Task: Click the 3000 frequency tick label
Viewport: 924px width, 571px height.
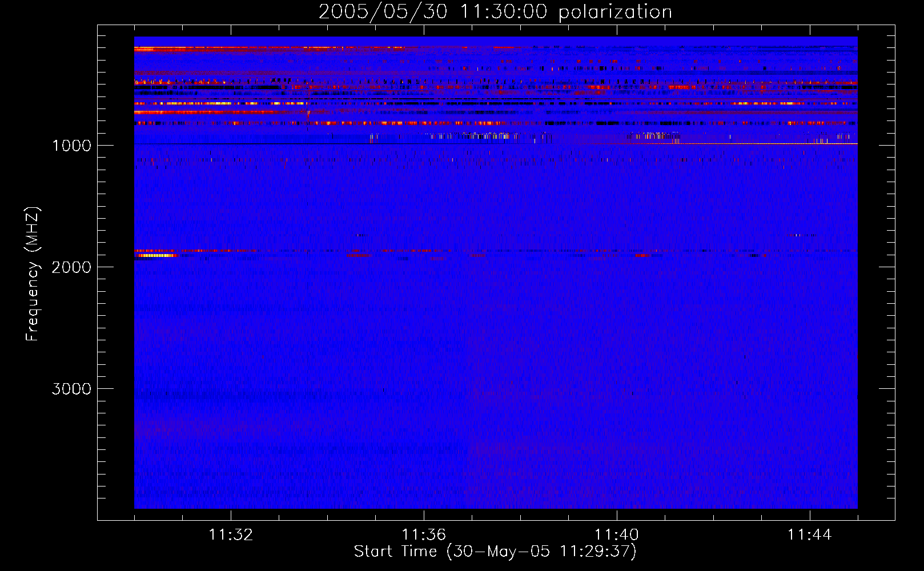Action: click(71, 389)
